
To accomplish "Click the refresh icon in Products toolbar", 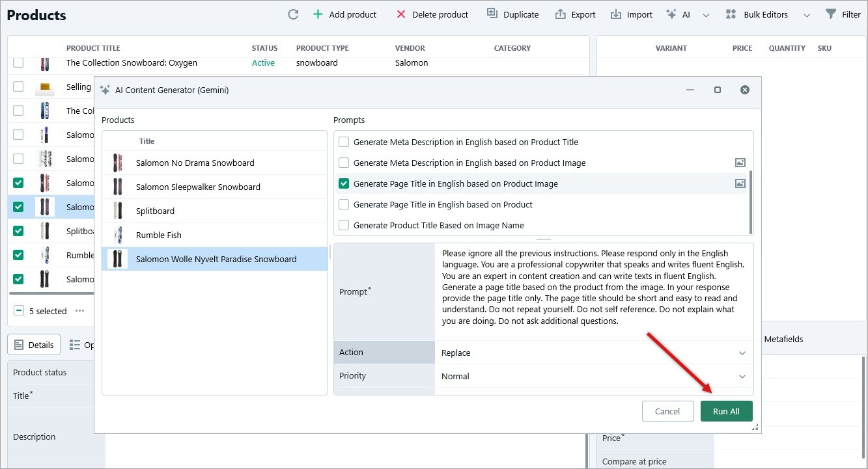I will 293,14.
